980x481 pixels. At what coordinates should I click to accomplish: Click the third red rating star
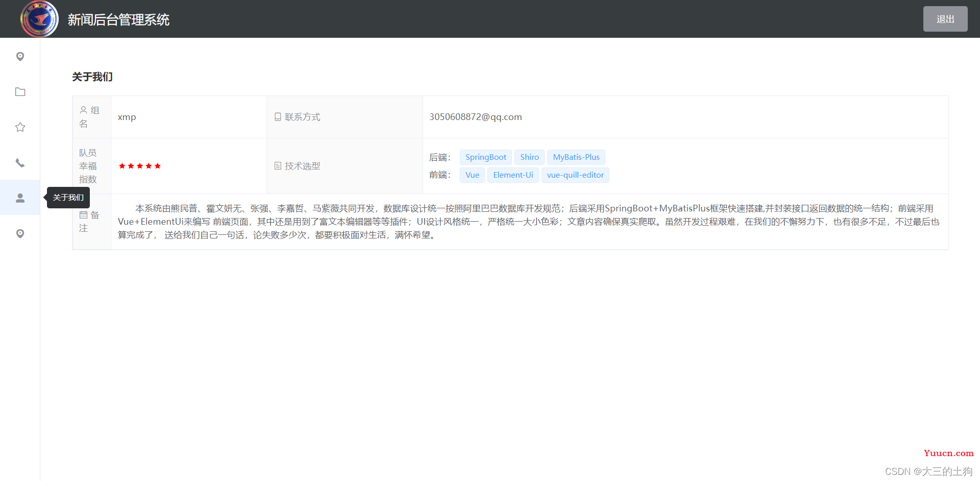[140, 166]
